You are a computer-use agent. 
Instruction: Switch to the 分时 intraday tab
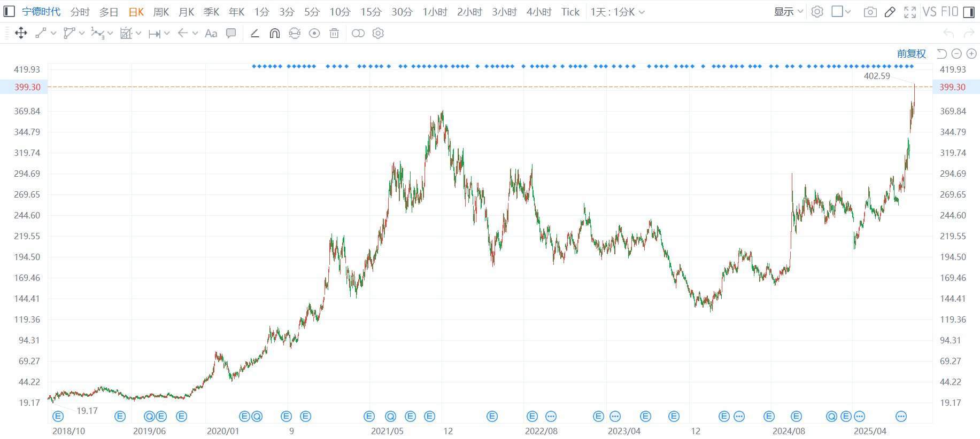80,12
